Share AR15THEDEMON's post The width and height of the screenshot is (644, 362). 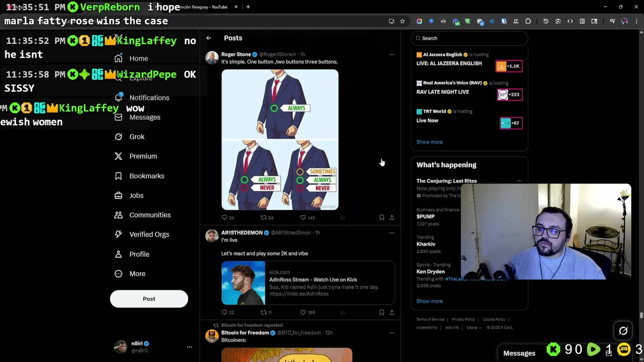point(391,312)
